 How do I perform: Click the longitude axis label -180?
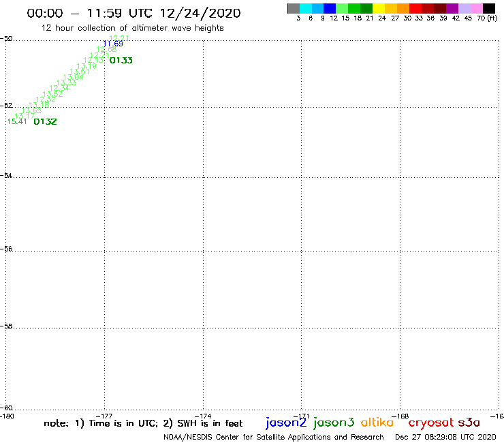pyautogui.click(x=7, y=416)
